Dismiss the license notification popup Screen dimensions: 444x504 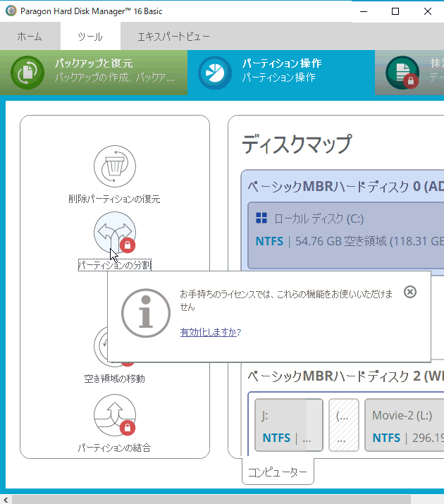click(410, 292)
